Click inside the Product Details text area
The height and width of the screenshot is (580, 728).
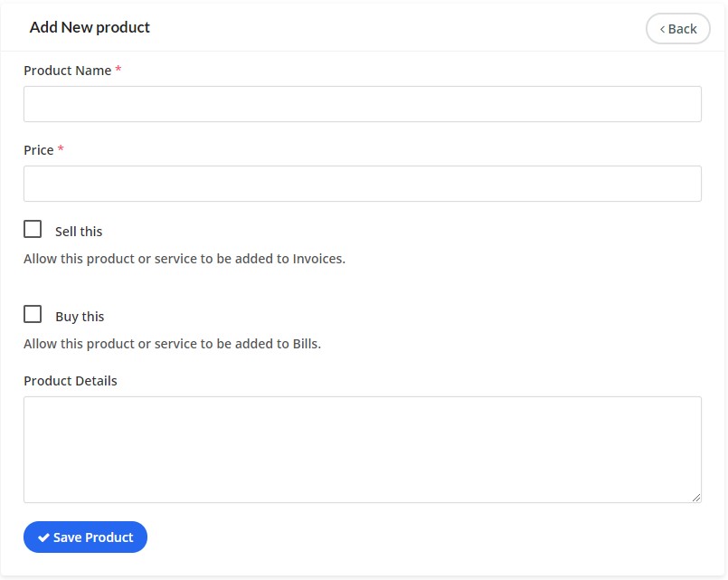362,449
